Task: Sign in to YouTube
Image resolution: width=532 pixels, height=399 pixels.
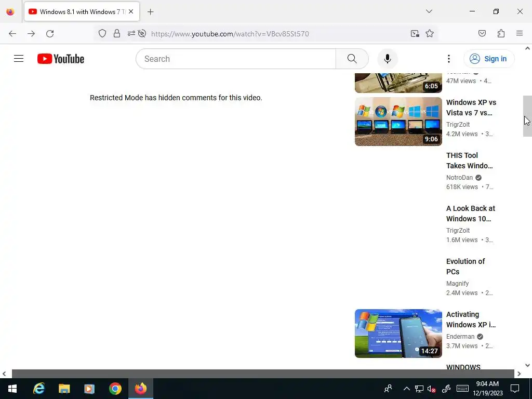Action: point(489,59)
